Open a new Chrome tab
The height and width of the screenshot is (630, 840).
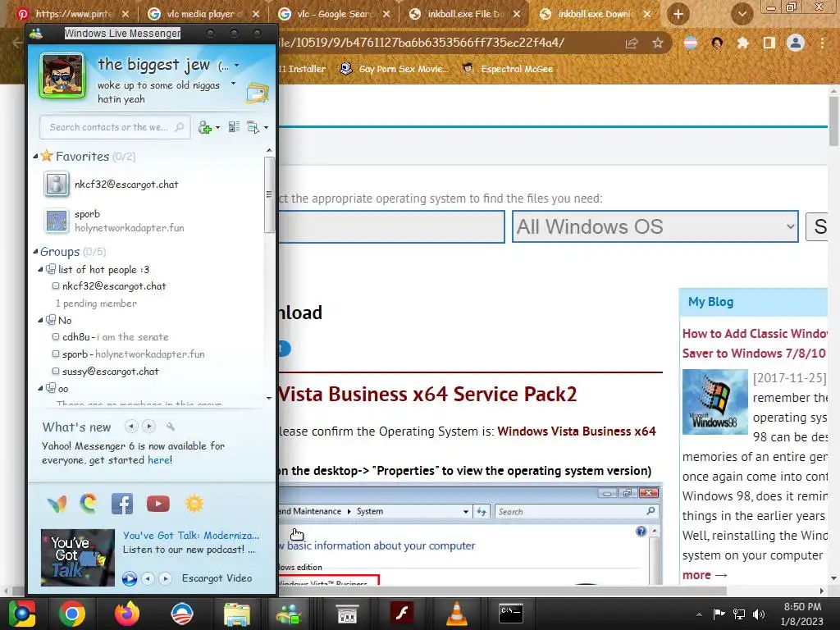pyautogui.click(x=678, y=14)
